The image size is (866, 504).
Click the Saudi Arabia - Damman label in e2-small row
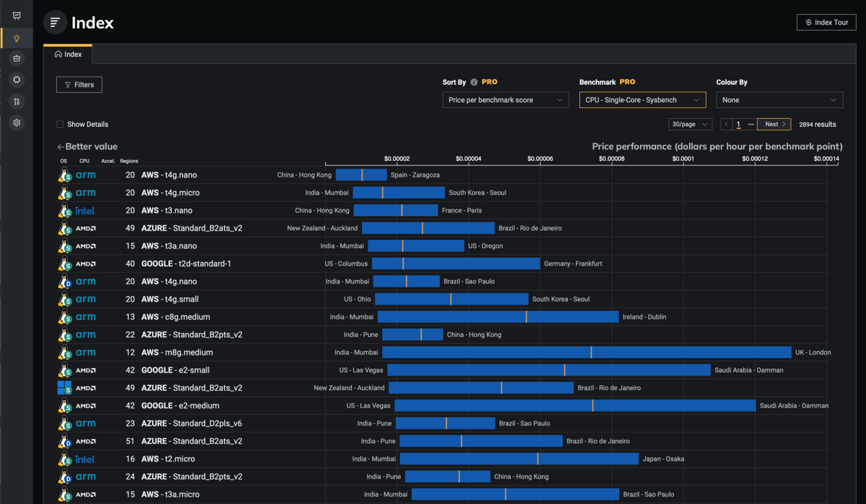(x=748, y=370)
